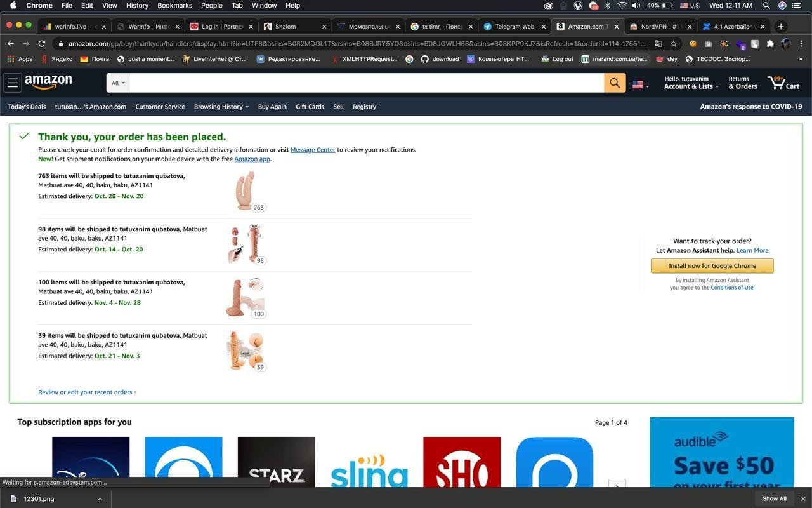Close the downloads bar

803,498
